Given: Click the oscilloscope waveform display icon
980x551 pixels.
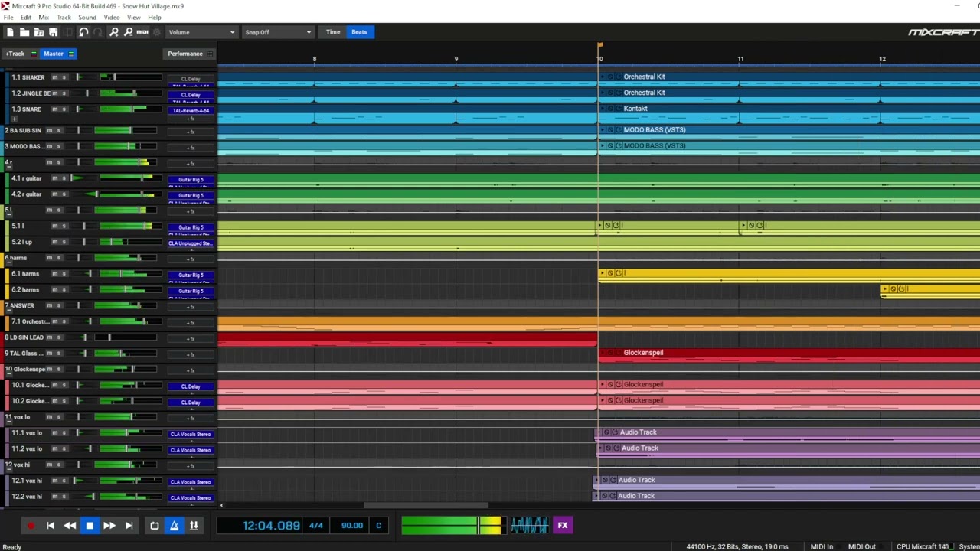Looking at the screenshot, I should [529, 526].
